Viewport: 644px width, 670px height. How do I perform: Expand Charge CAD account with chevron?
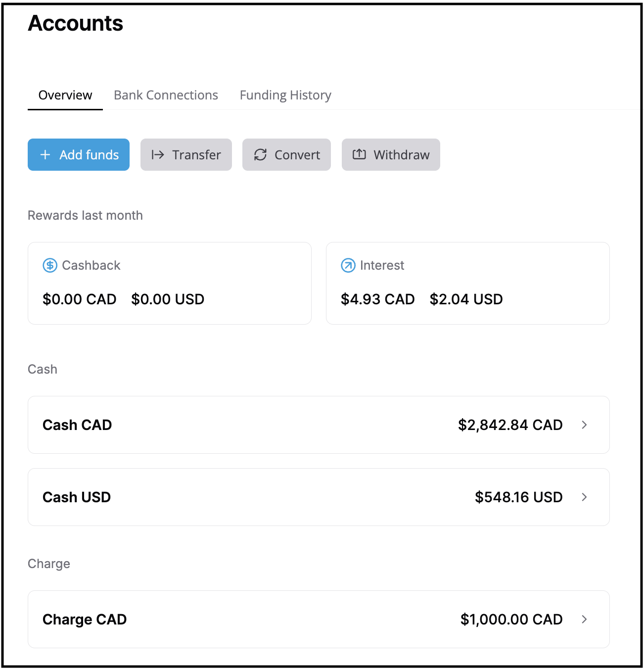(x=584, y=620)
